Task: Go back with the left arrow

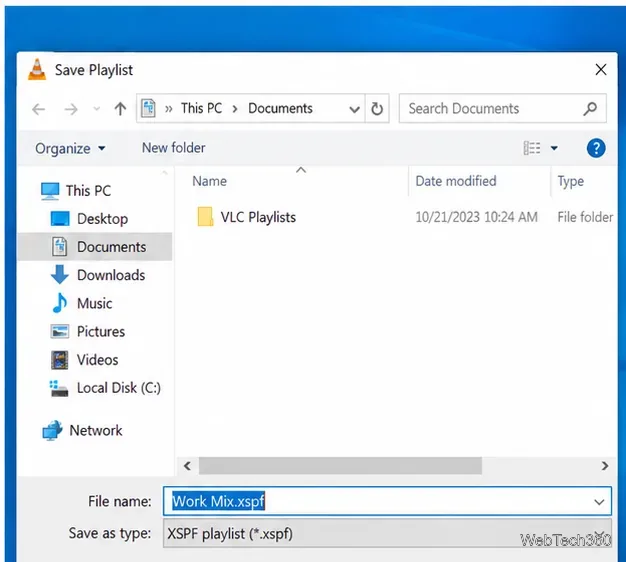Action: tap(39, 109)
